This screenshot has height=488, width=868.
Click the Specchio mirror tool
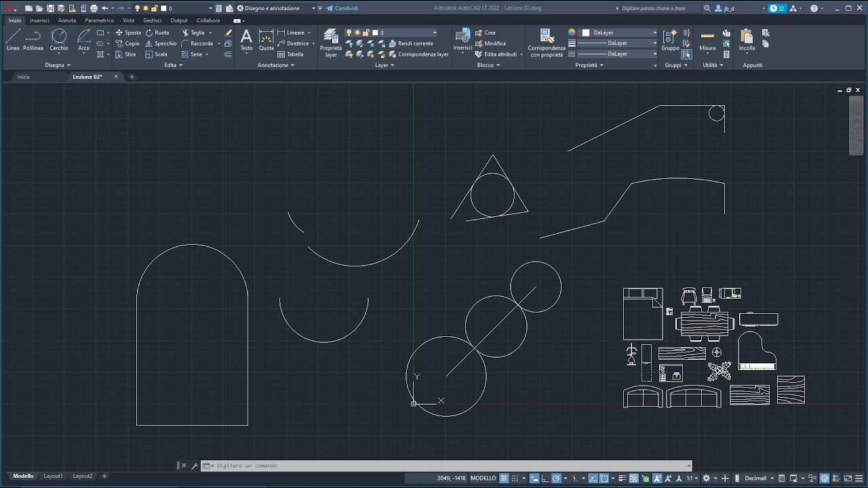pyautogui.click(x=161, y=43)
